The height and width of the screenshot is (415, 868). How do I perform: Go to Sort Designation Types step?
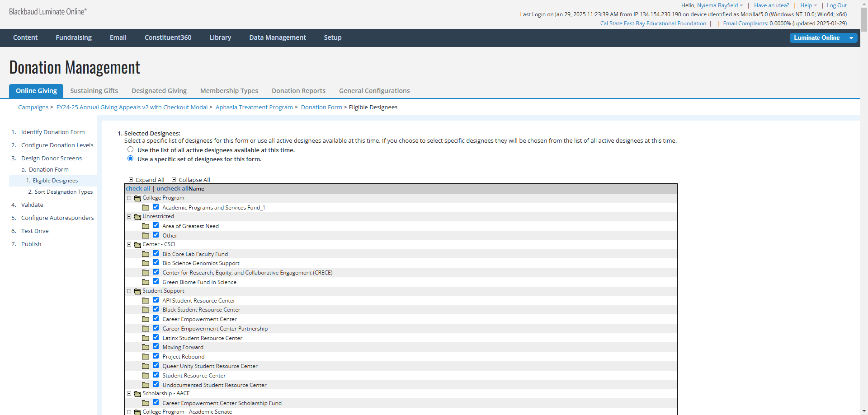64,192
